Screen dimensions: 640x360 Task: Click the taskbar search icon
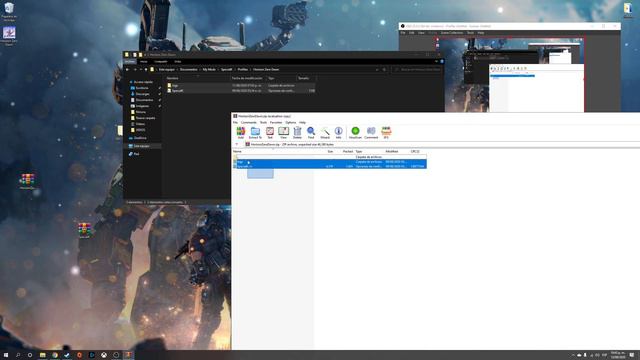[x=18, y=355]
